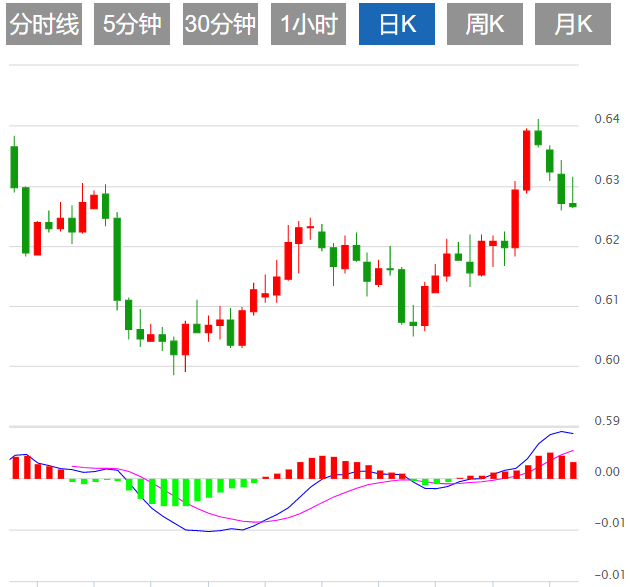Image resolution: width=630 pixels, height=587 pixels.
Task: Switch to the 分时线 chart tab
Action: pyautogui.click(x=44, y=24)
